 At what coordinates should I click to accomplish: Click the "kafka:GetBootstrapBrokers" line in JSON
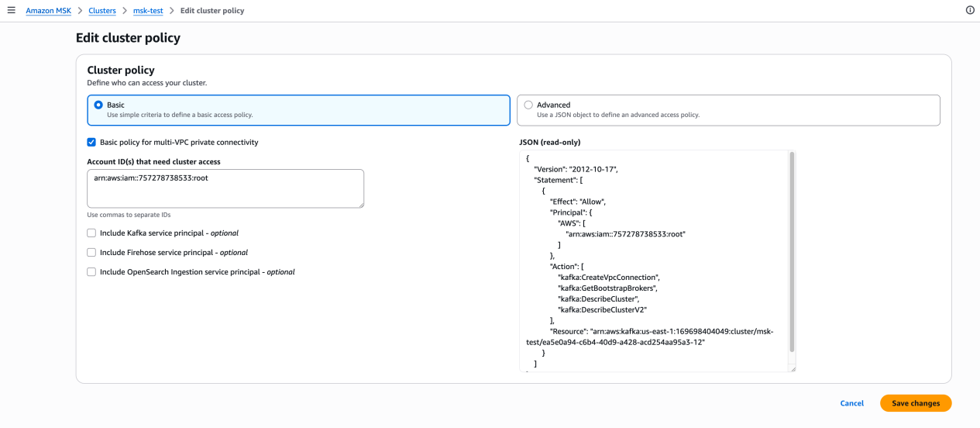(607, 288)
